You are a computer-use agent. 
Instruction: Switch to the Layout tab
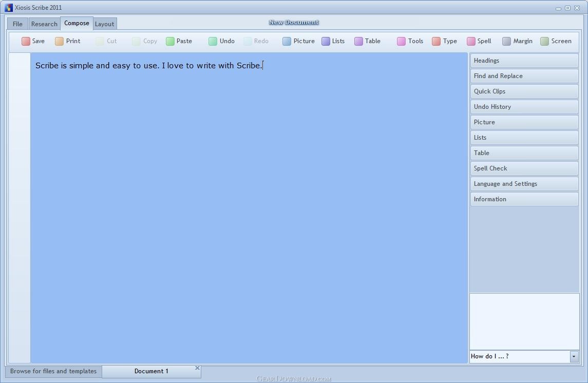104,24
